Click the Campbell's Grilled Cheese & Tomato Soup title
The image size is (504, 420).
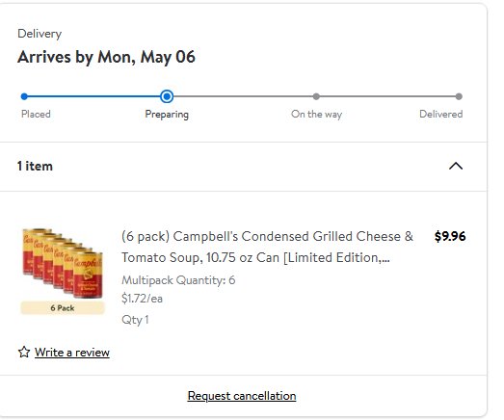pyautogui.click(x=268, y=247)
